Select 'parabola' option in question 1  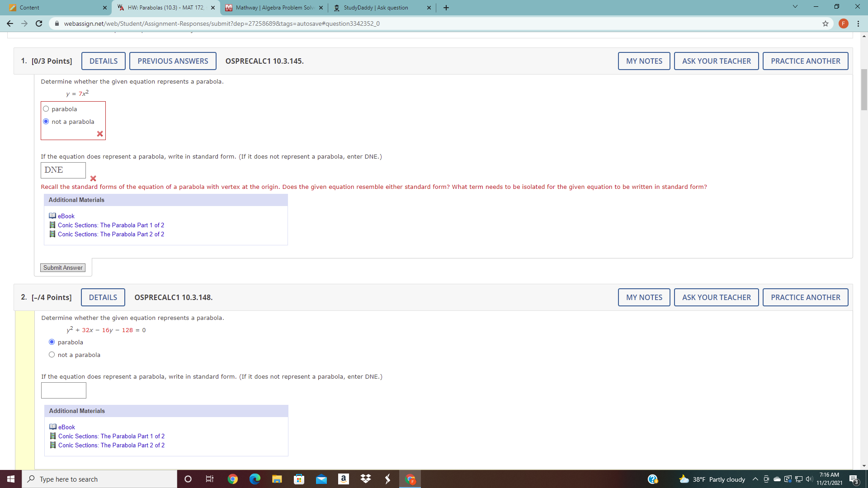pyautogui.click(x=46, y=109)
